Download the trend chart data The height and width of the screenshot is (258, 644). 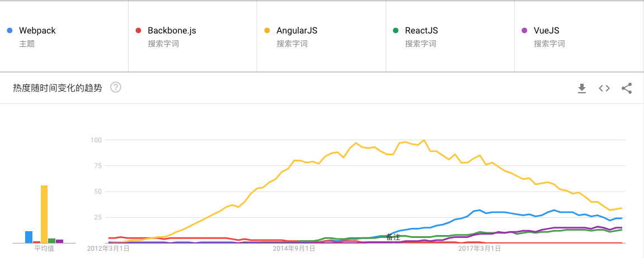click(582, 88)
